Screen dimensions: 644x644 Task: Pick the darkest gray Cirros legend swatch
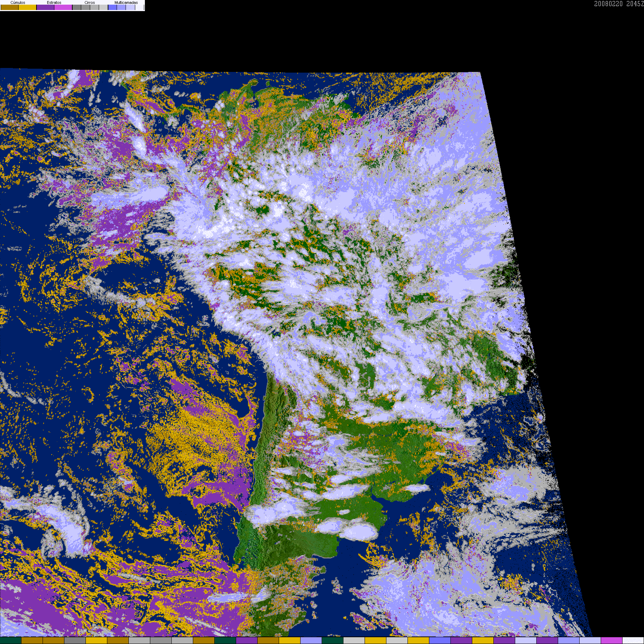point(77,7)
